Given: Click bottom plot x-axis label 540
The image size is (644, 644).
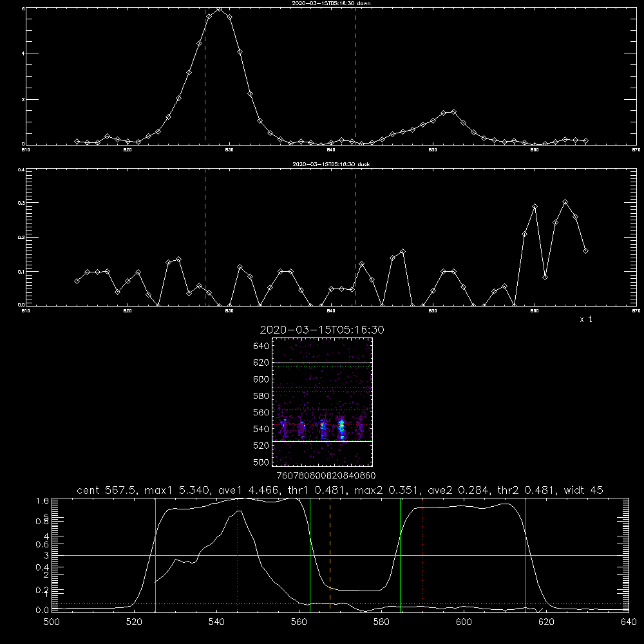Looking at the screenshot, I should tap(216, 622).
